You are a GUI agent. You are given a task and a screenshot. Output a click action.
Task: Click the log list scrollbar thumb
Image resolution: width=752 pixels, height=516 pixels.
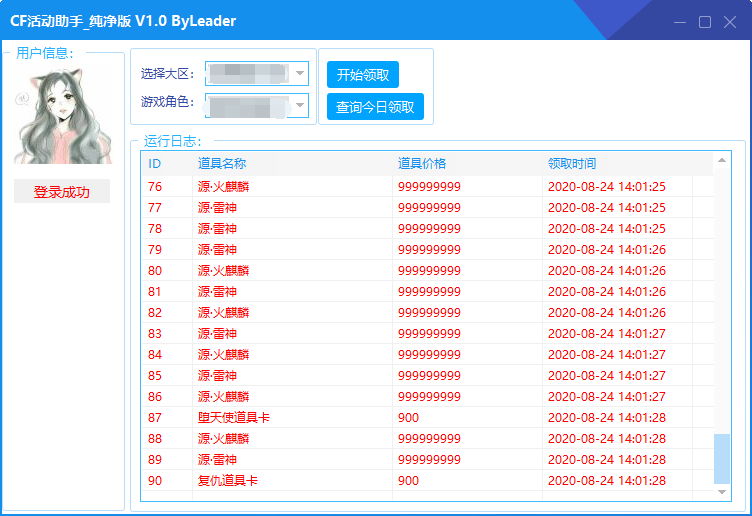coord(721,458)
